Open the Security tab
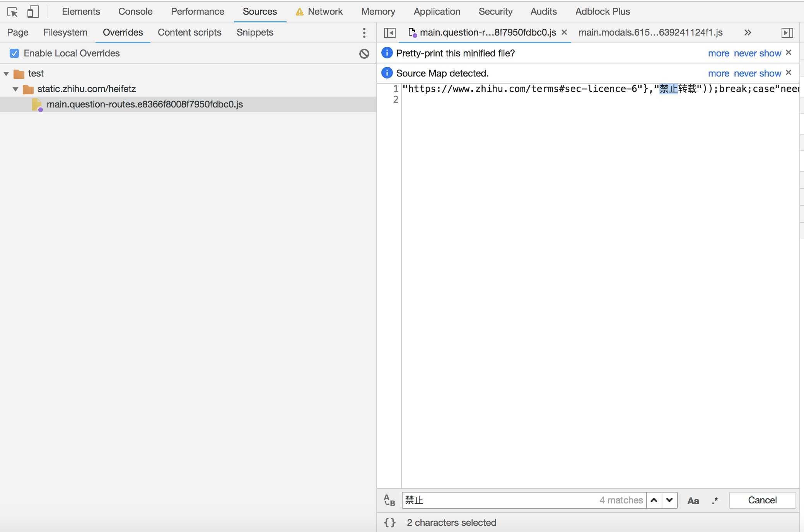The width and height of the screenshot is (804, 532). pyautogui.click(x=495, y=12)
